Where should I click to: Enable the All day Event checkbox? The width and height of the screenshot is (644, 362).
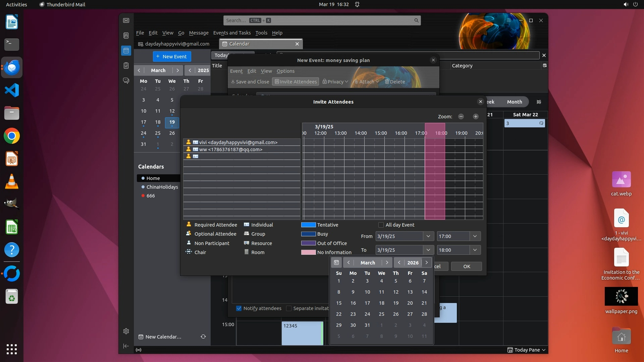pos(381,225)
